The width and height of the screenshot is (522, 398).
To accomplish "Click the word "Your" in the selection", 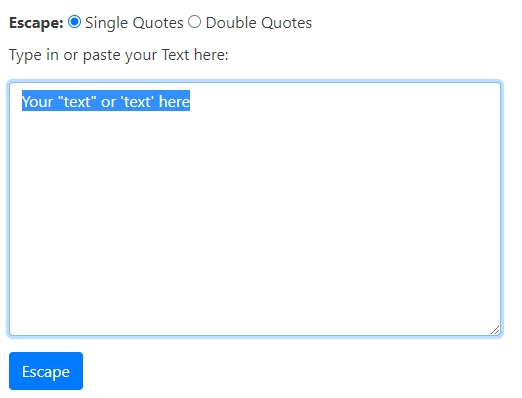I will pos(37,101).
